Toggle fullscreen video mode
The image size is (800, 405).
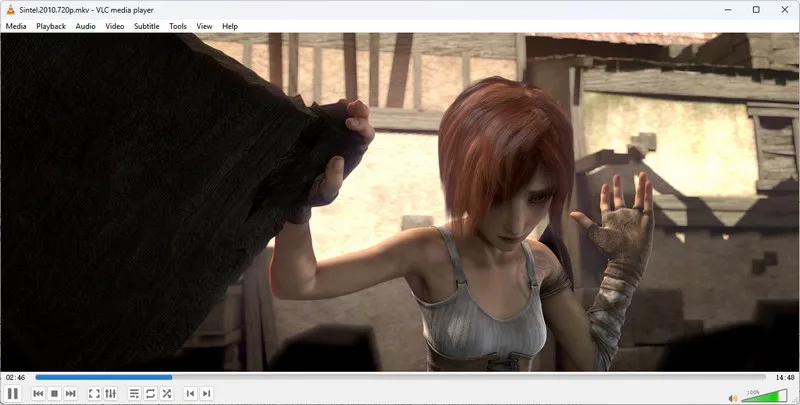94,393
